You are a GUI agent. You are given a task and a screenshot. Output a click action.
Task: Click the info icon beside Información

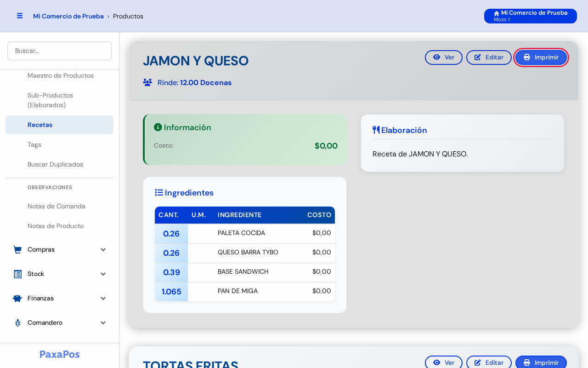pyautogui.click(x=158, y=127)
